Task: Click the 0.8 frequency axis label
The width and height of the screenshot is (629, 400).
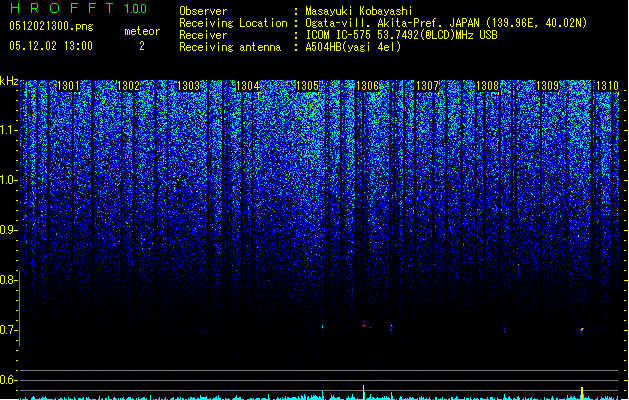Action: tap(9, 280)
